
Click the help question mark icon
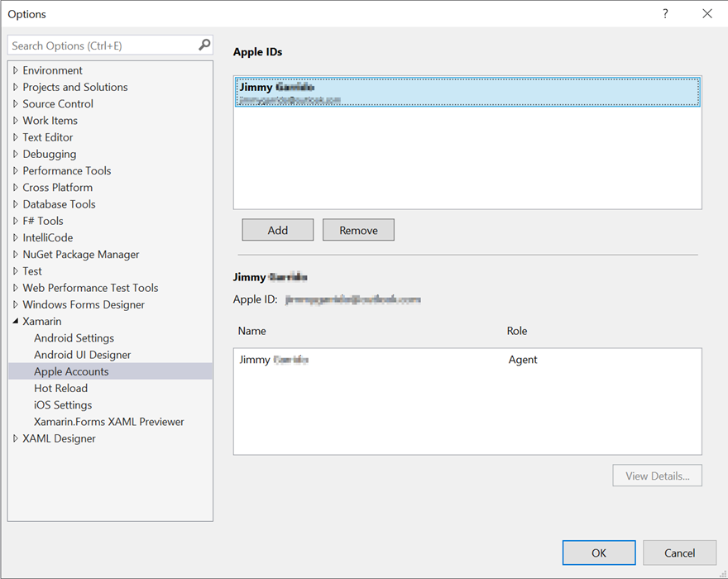pyautogui.click(x=665, y=13)
